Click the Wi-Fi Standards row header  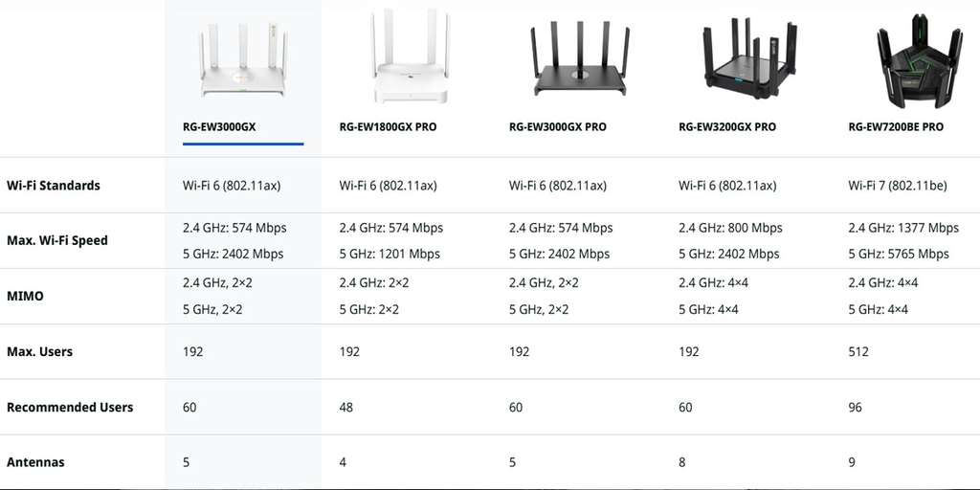pyautogui.click(x=54, y=186)
